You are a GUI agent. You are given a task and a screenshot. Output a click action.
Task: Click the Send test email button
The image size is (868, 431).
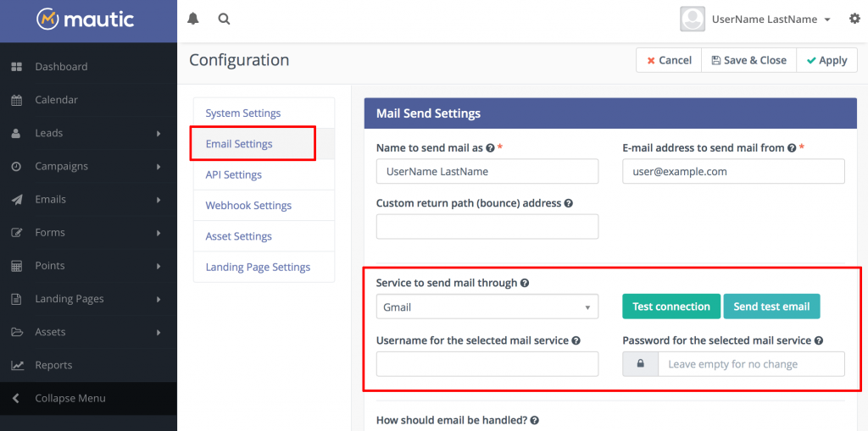[x=771, y=307]
